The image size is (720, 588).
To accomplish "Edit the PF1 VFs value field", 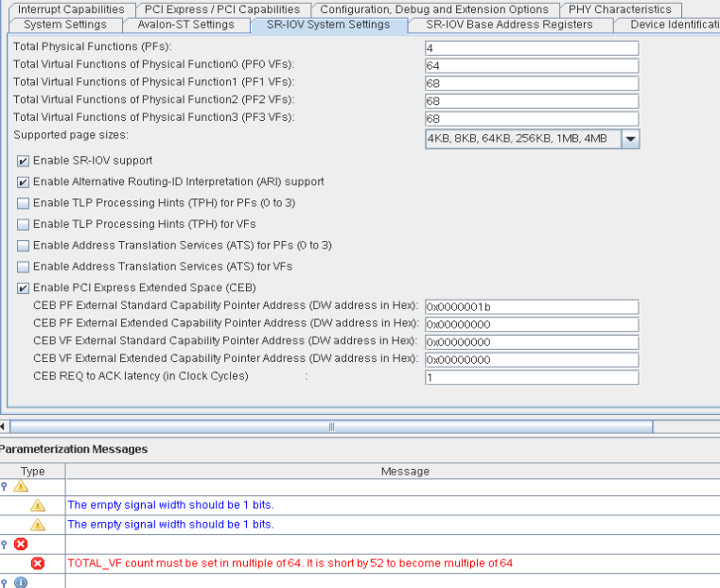I will click(532, 83).
